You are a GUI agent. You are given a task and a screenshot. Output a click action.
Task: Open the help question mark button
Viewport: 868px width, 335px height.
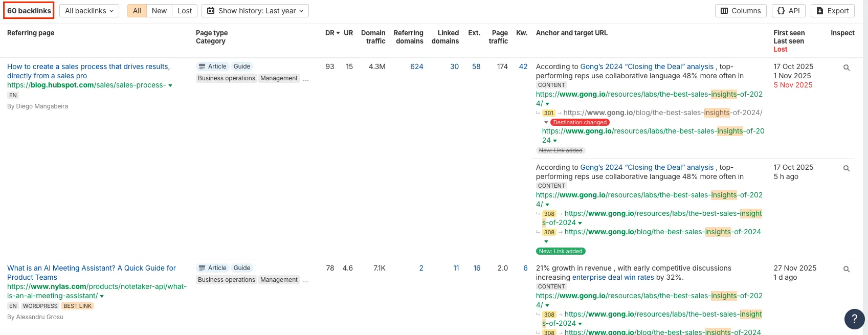pos(854,319)
